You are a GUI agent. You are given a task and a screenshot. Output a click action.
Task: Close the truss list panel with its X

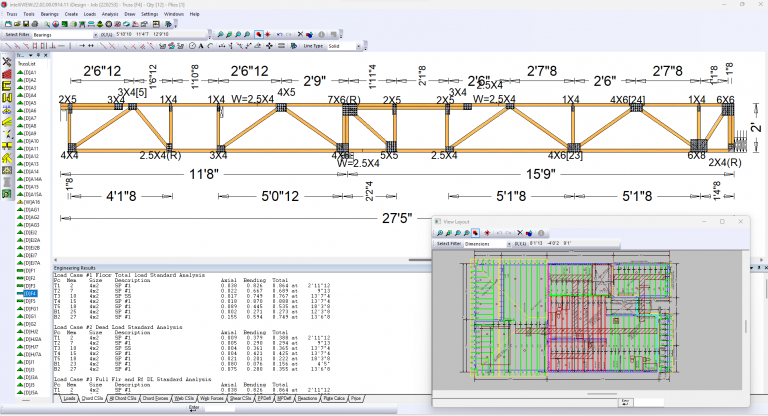46,55
